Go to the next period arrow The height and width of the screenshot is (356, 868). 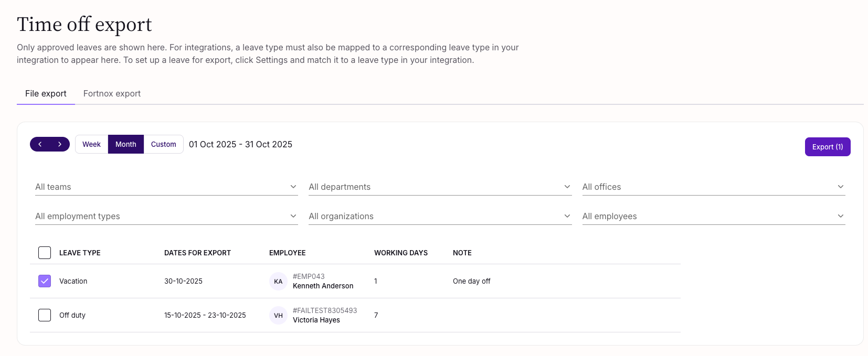point(60,144)
